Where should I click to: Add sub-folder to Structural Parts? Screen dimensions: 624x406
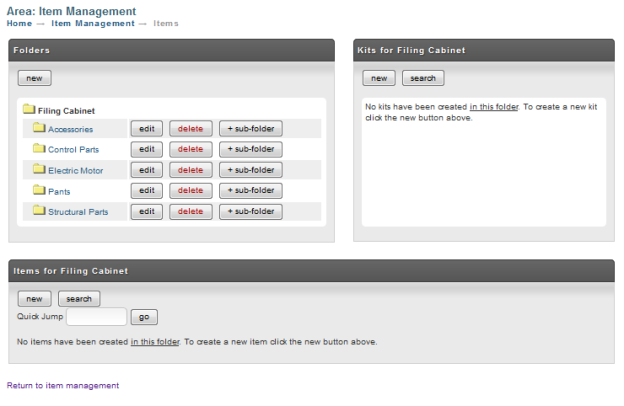(251, 211)
